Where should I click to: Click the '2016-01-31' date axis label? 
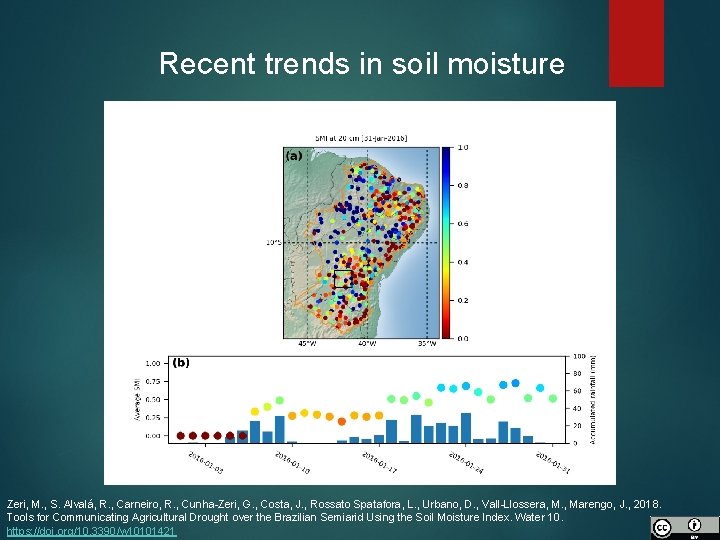552,462
